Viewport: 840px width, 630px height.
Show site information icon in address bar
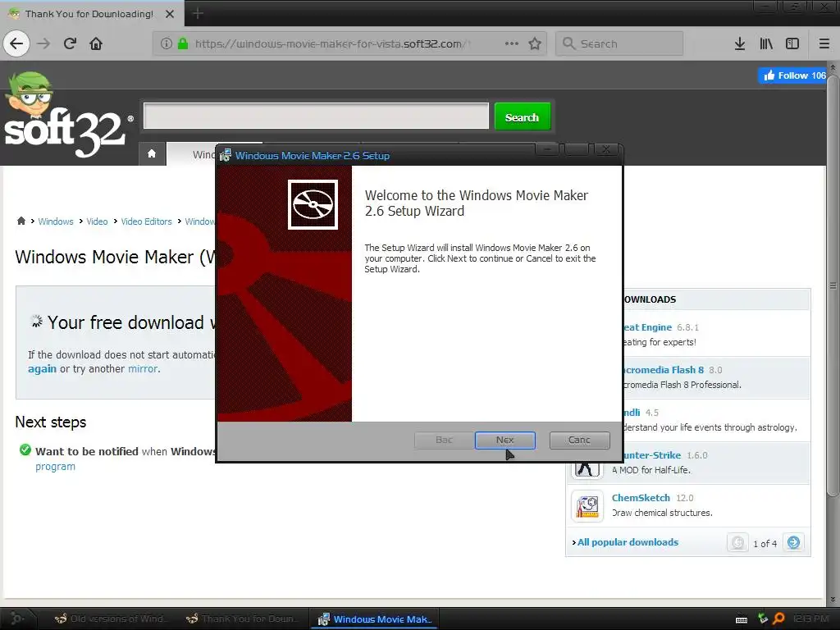(x=167, y=43)
